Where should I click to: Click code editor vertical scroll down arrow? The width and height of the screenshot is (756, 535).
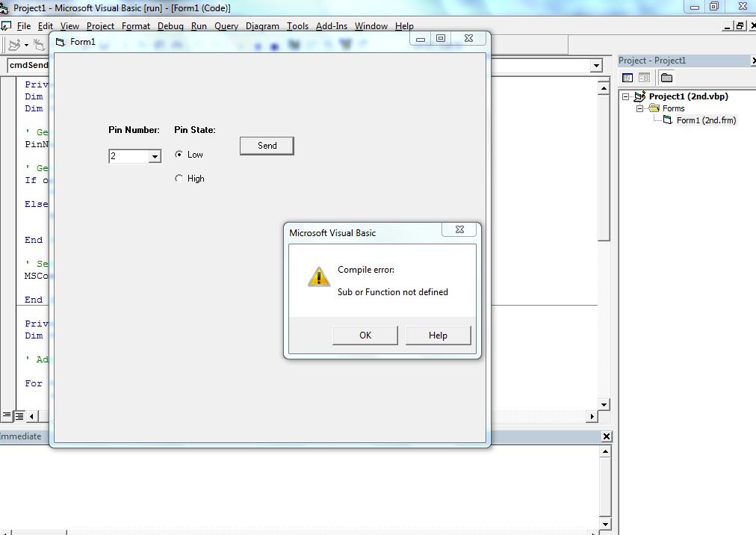[604, 404]
